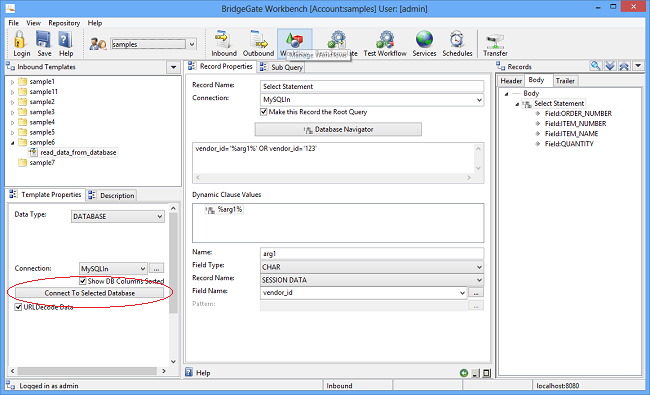Click the Database Navigator button
This screenshot has width=650, height=395.
click(x=338, y=130)
